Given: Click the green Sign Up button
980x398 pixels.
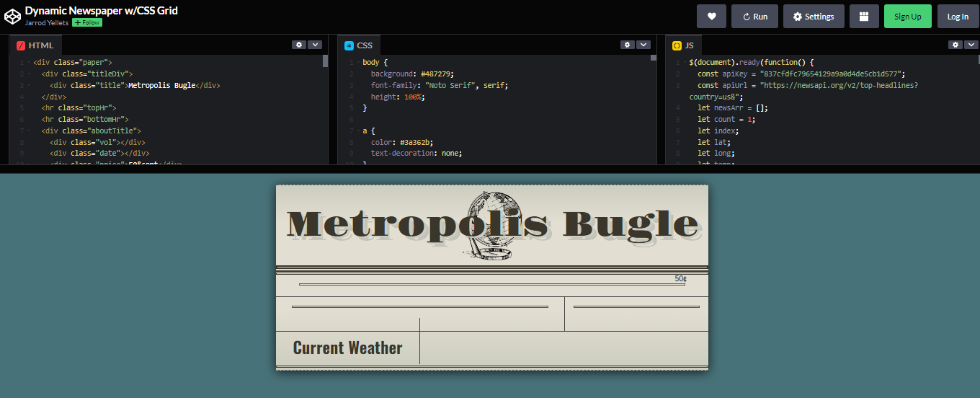Looking at the screenshot, I should (908, 17).
